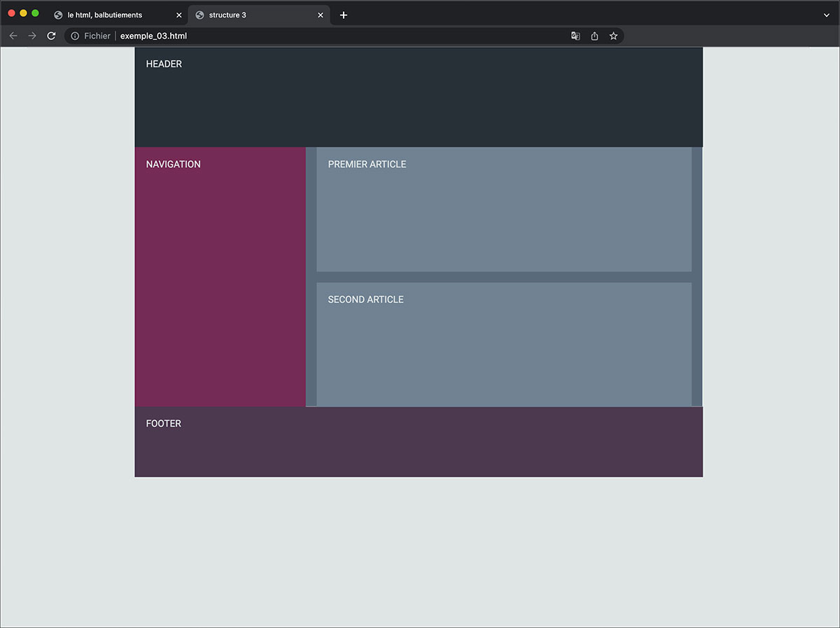
Task: Click the translate page icon
Action: pos(575,36)
